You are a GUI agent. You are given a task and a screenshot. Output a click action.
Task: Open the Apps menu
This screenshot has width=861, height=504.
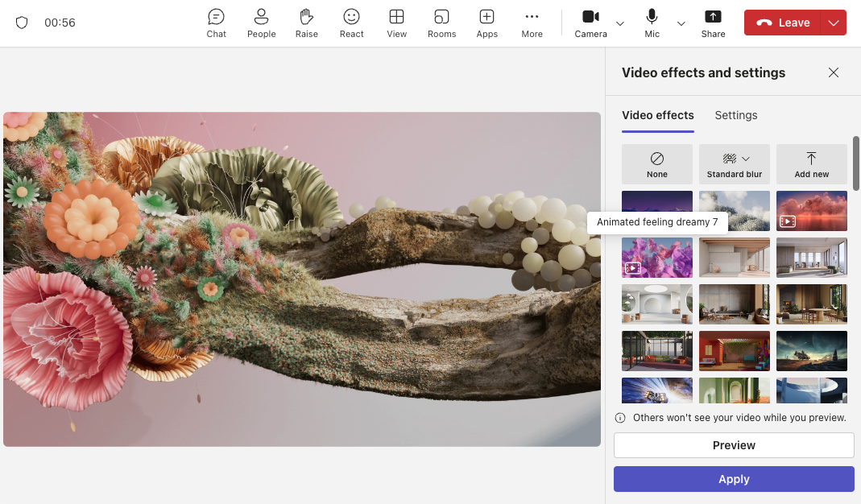tap(486, 23)
